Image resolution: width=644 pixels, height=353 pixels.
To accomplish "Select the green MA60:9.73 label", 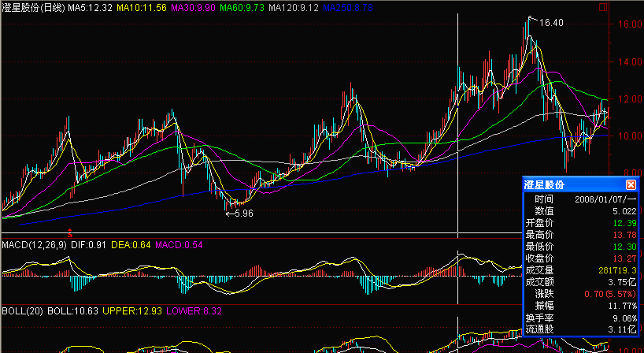I will coord(242,7).
